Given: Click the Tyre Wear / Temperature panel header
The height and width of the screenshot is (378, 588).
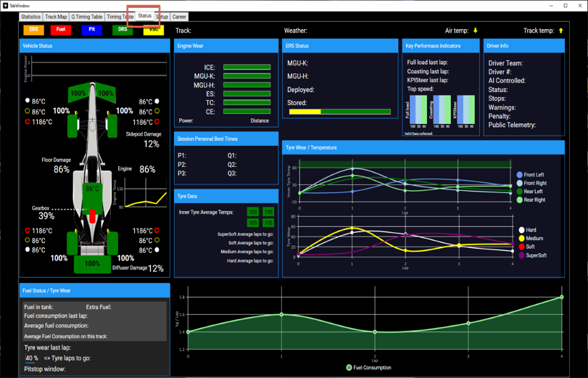Looking at the screenshot, I should (x=423, y=147).
